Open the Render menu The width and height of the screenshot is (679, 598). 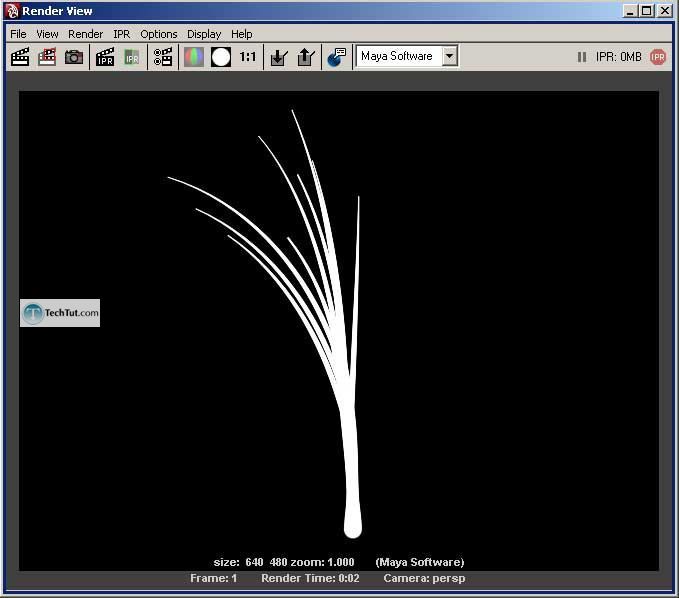(x=85, y=34)
